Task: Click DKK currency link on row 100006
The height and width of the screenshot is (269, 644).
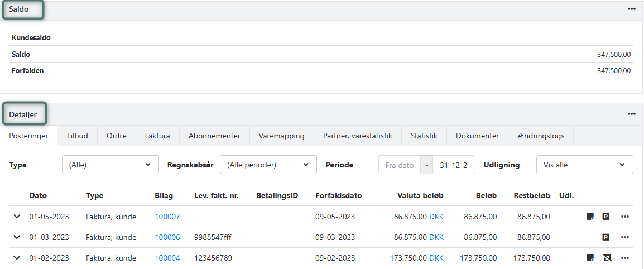Action: (436, 237)
